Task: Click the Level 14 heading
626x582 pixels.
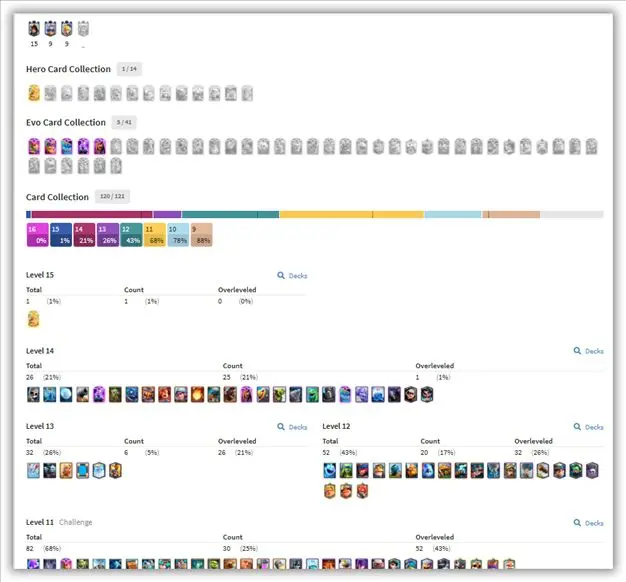Action: 40,351
